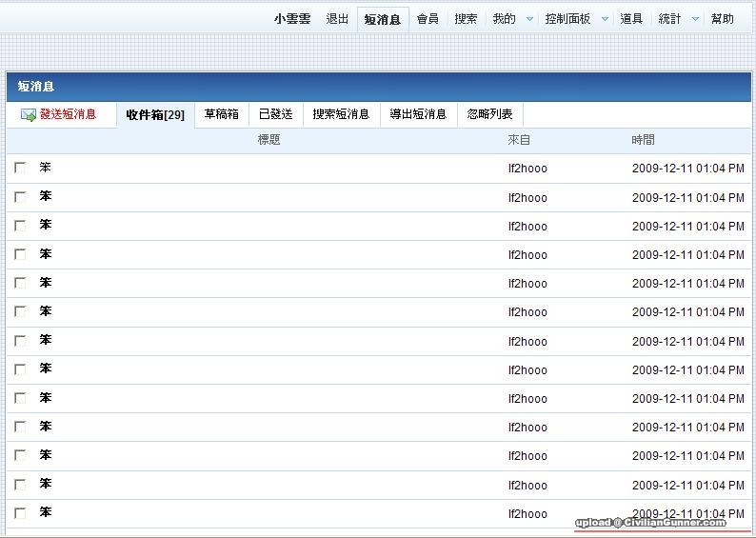Select the third message row's checkbox
Viewport: 756px width, 538px height.
(20, 226)
